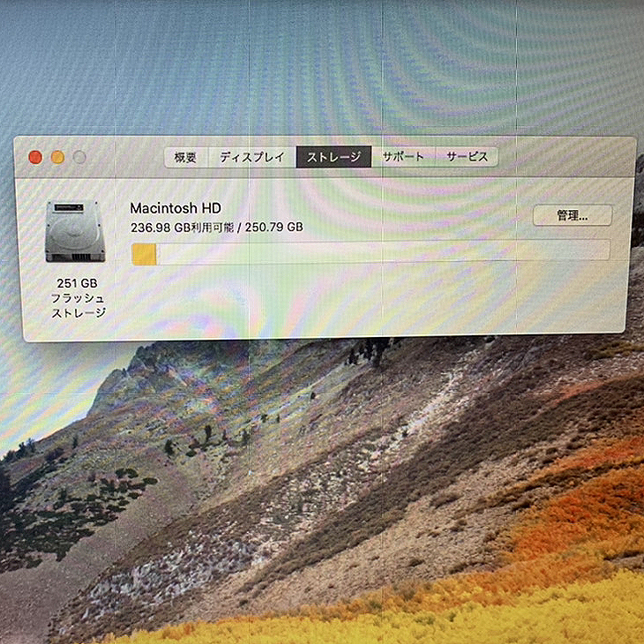Select the ストレージ tab

coord(333,157)
